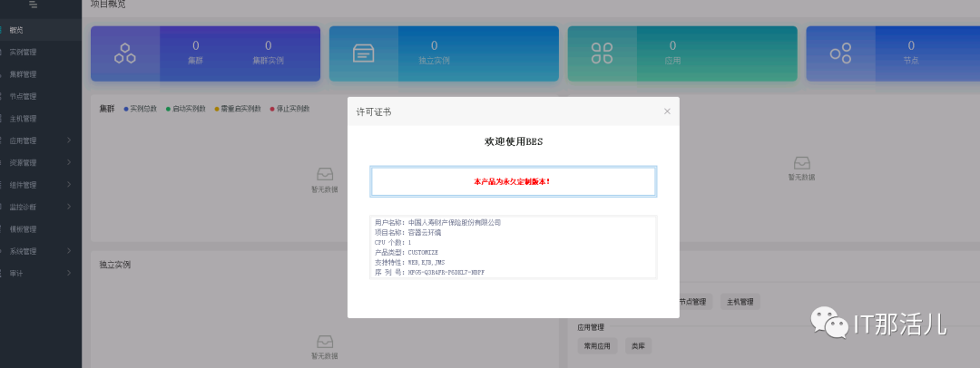Click the box icon on the 独立实例 card

pos(363,53)
